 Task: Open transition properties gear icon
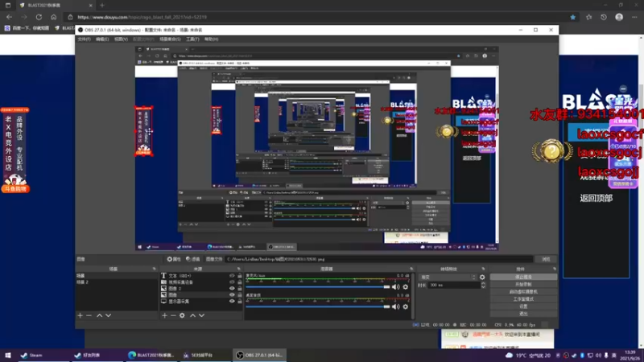tap(482, 277)
